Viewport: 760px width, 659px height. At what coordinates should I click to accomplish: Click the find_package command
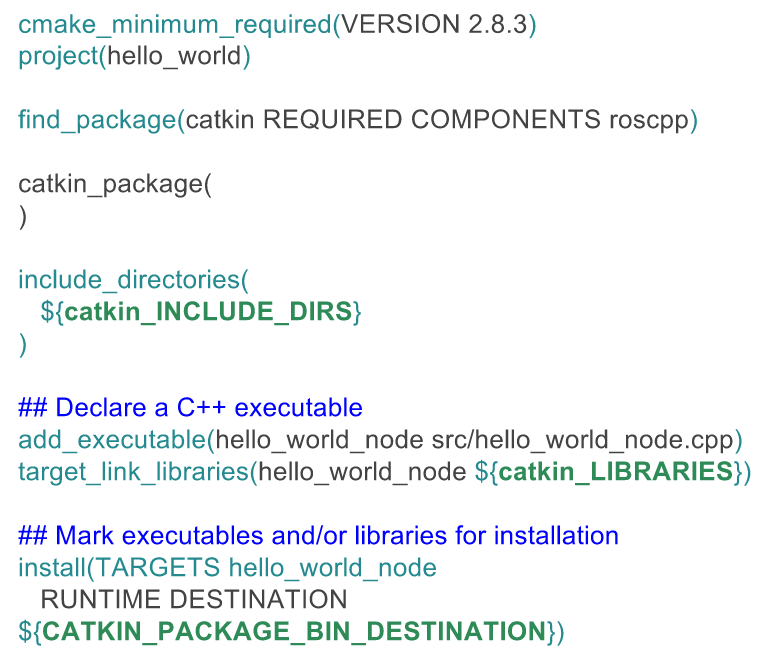click(x=97, y=120)
